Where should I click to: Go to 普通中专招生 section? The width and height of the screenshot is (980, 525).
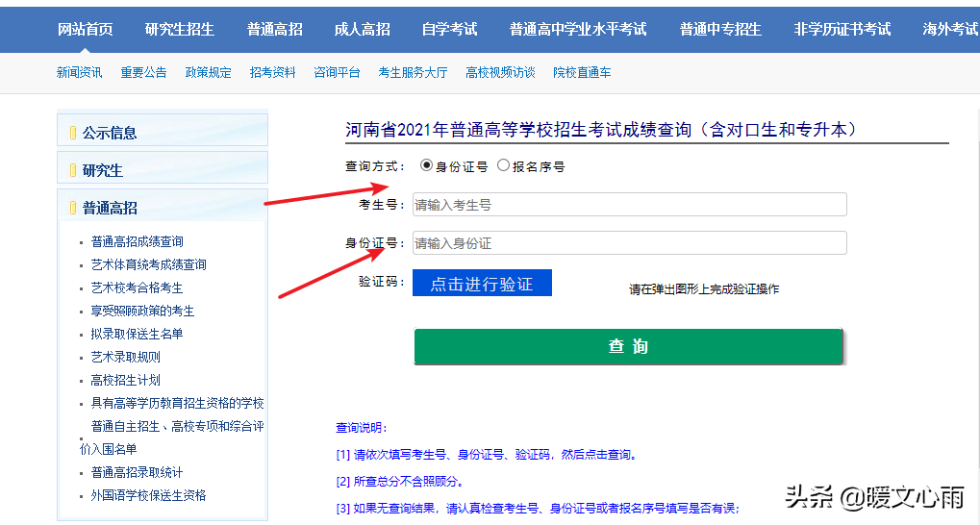(720, 30)
